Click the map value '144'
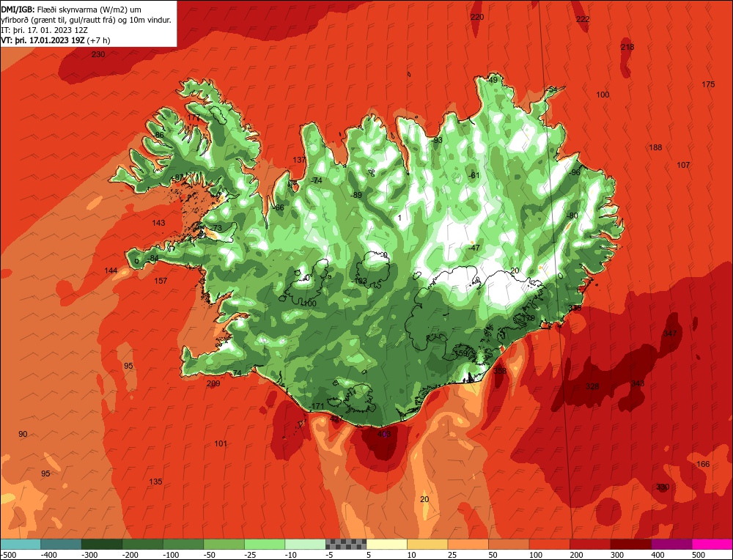 tap(111, 270)
